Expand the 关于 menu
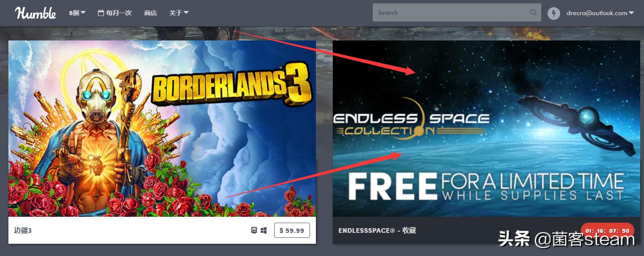644x256 pixels. 179,13
